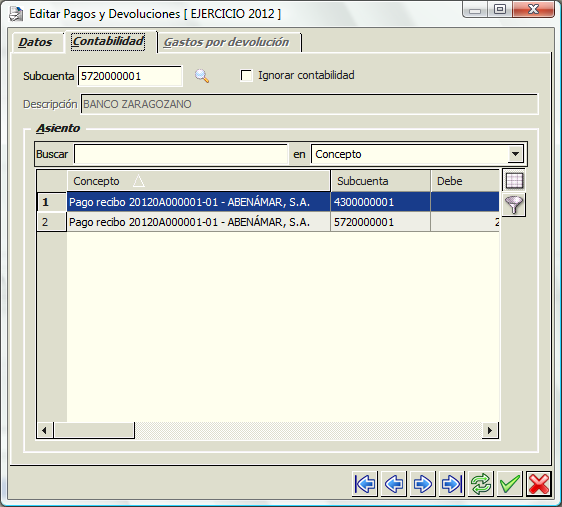This screenshot has height=507, width=562.
Task: Click the Descripción field BANCO ZARAGOZANO
Action: point(309,104)
